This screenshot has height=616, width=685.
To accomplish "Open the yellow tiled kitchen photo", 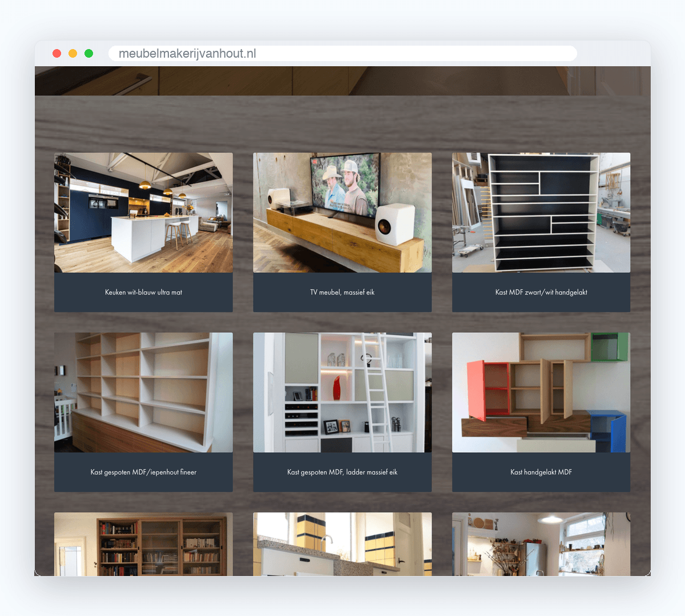I will coord(342,544).
